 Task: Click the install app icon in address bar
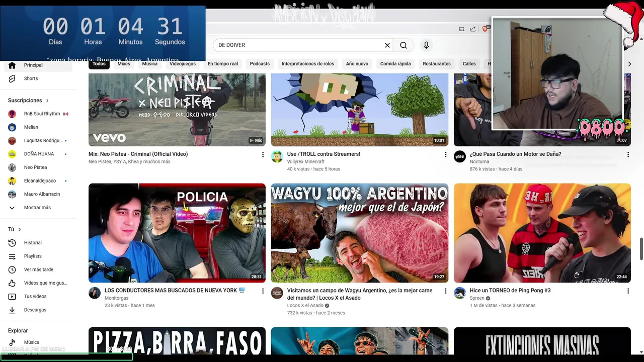[x=461, y=29]
